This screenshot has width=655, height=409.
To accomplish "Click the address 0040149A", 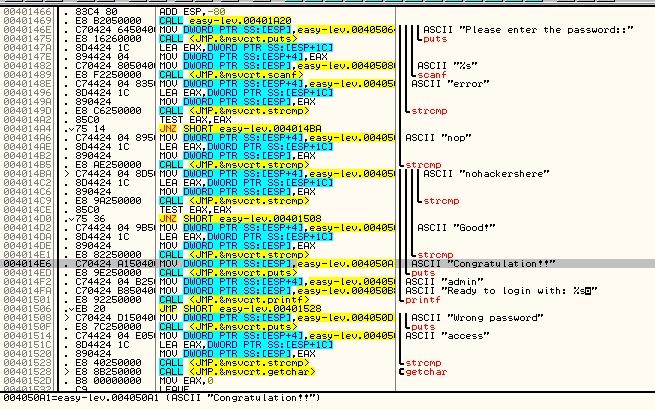I will [28, 102].
